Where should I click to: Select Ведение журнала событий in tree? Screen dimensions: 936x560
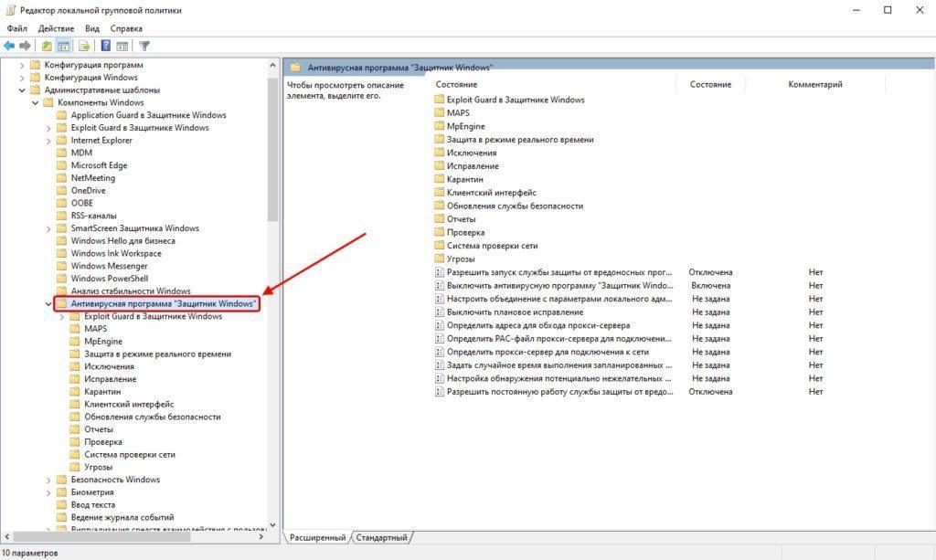click(x=122, y=517)
